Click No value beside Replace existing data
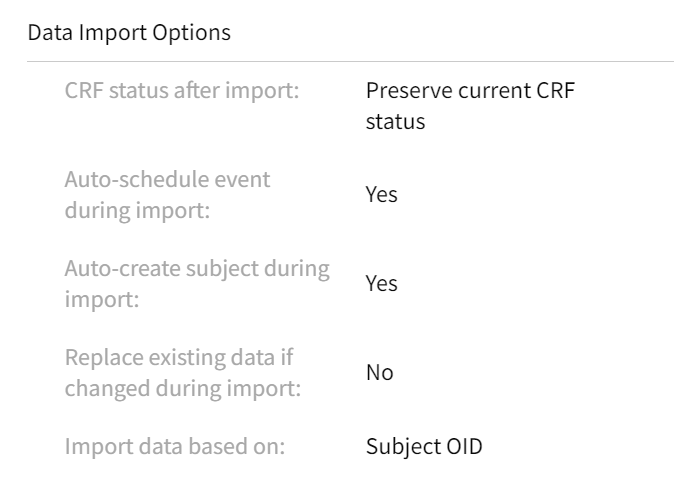This screenshot has width=693, height=489. click(379, 373)
